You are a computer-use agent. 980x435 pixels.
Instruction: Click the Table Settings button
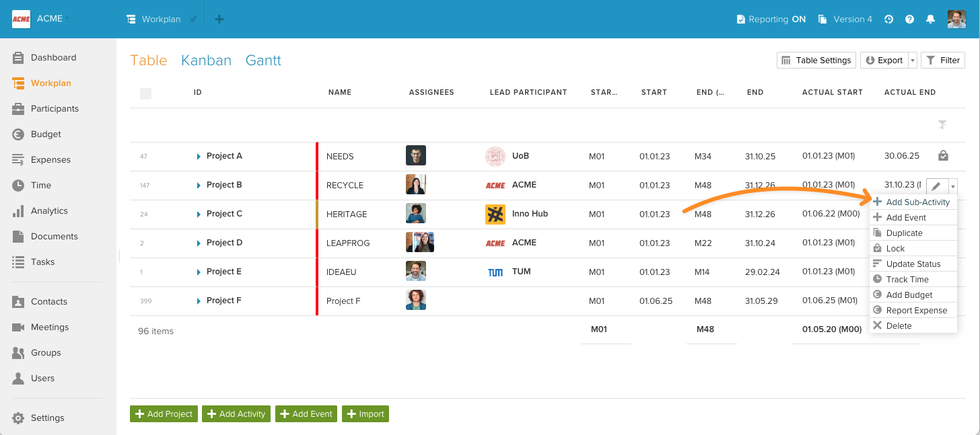click(816, 61)
